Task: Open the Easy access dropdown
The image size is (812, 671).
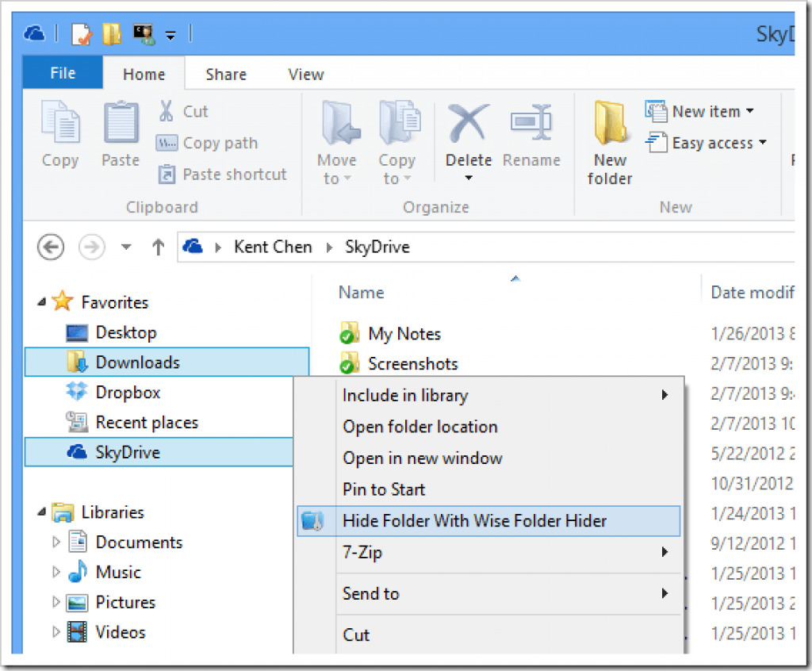Action: (x=706, y=143)
